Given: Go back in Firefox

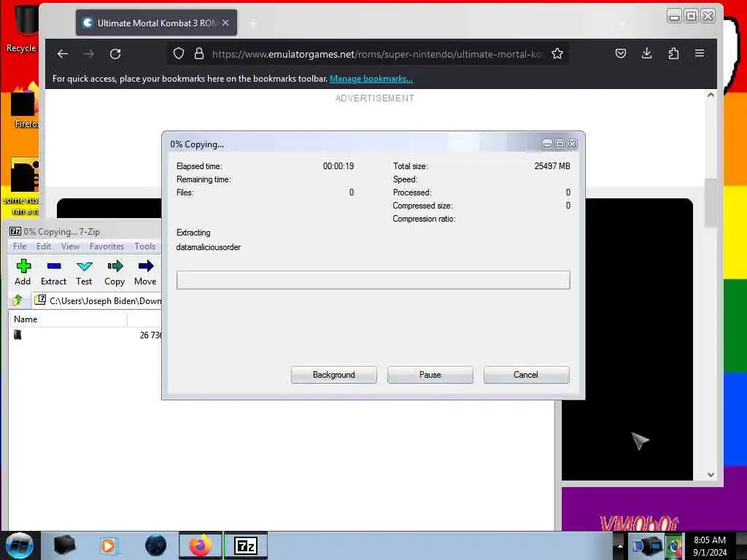Looking at the screenshot, I should [63, 54].
